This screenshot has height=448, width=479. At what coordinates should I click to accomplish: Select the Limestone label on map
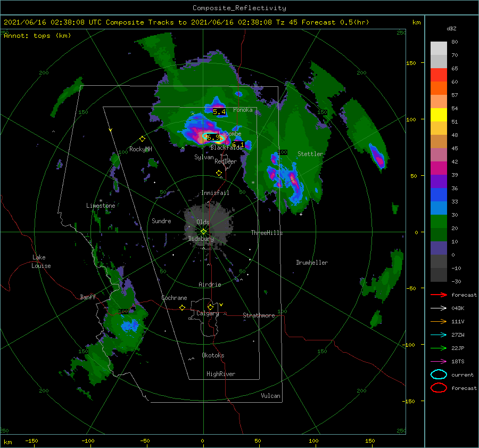[x=101, y=206]
